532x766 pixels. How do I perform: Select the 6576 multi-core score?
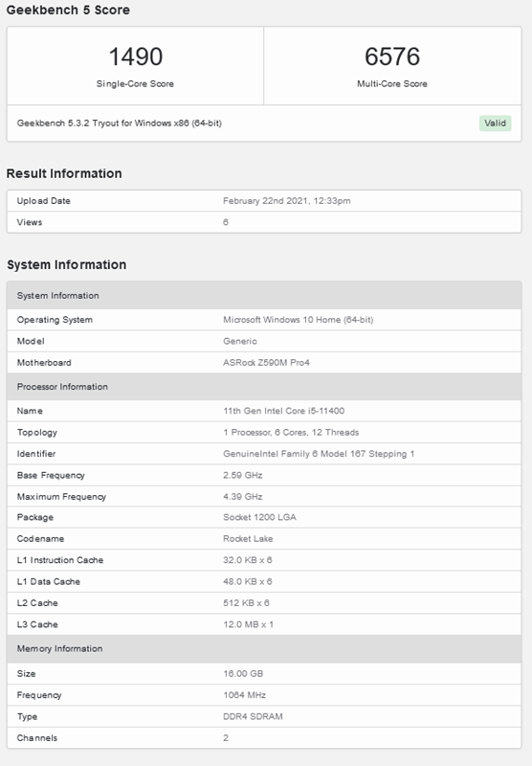(392, 56)
